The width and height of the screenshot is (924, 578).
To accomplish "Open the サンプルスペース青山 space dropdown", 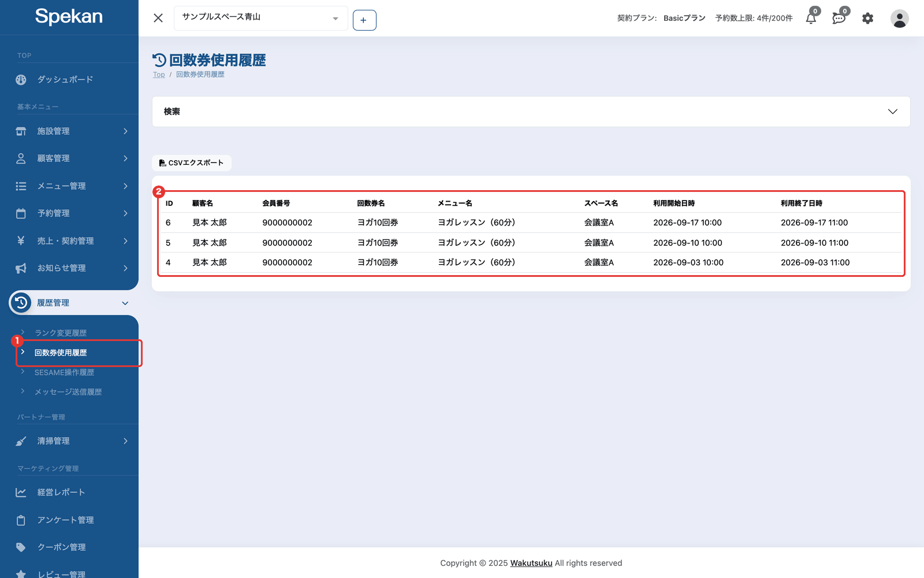I will coord(260,18).
